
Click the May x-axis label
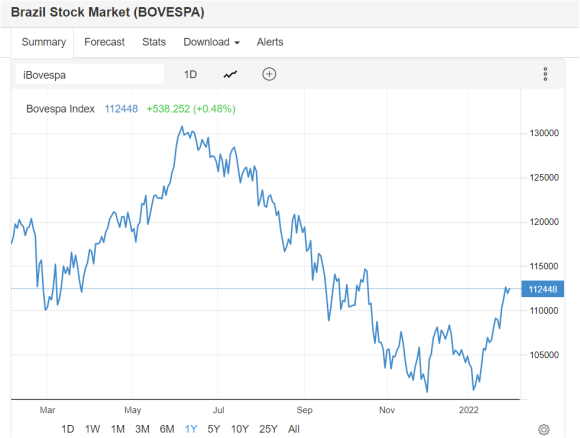tap(133, 410)
